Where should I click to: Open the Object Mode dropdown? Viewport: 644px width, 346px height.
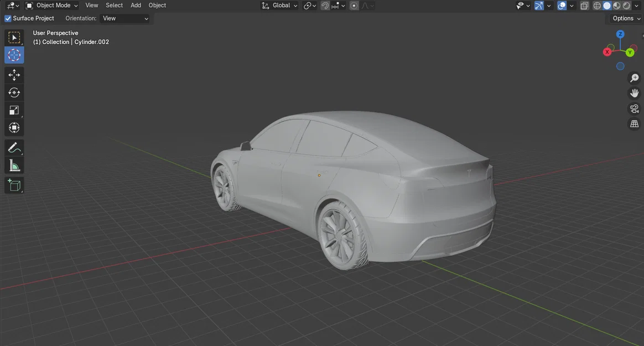(54, 5)
